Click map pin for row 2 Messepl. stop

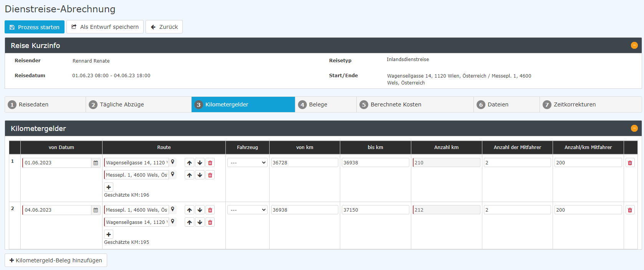pos(173,209)
